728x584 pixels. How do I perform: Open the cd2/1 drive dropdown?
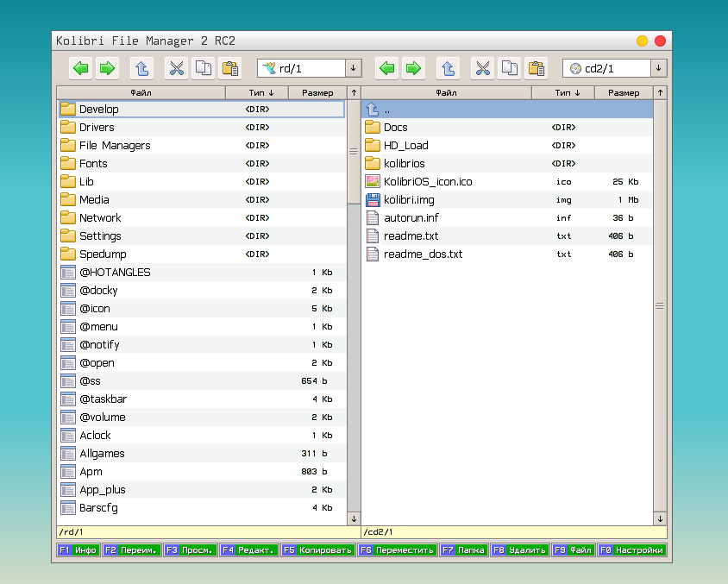click(658, 68)
